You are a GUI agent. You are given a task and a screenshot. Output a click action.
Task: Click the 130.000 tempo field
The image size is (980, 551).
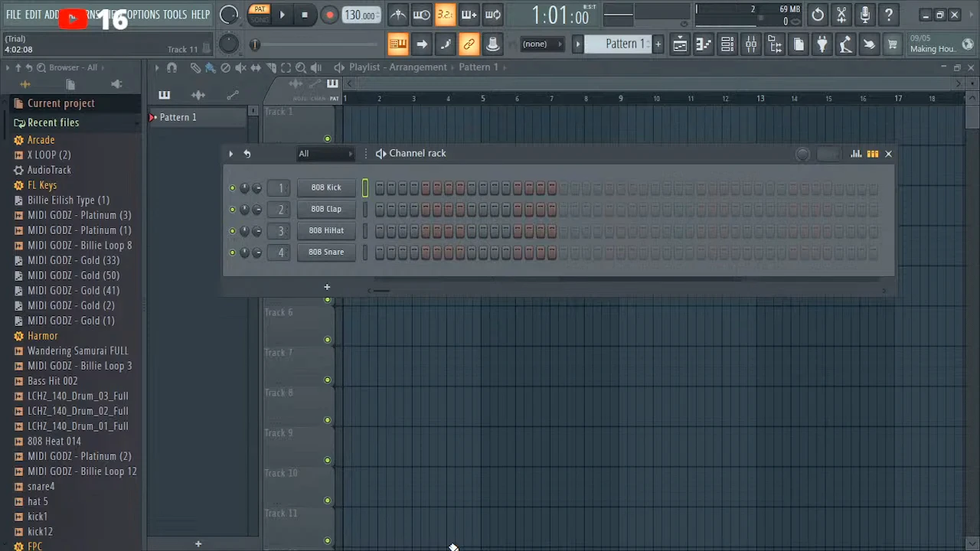361,15
